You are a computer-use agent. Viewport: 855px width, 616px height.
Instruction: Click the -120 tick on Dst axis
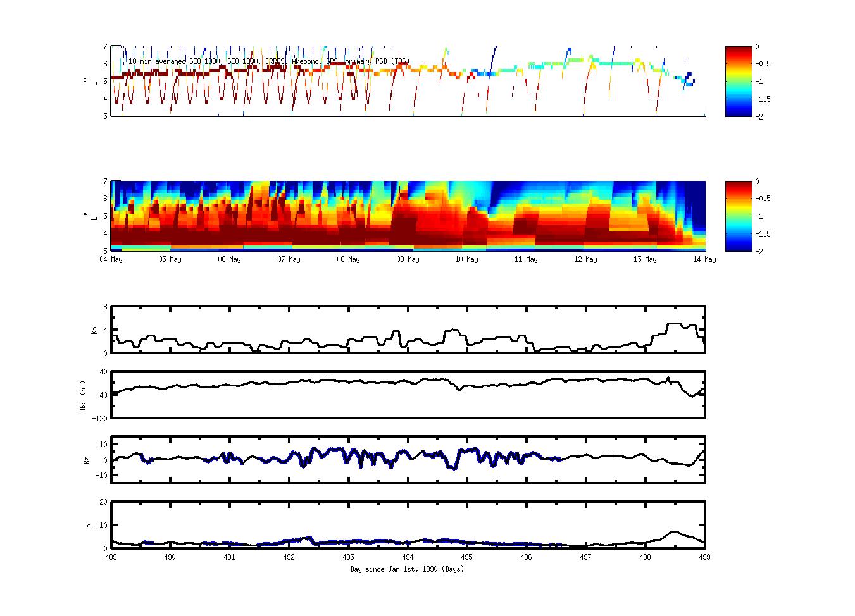100,418
